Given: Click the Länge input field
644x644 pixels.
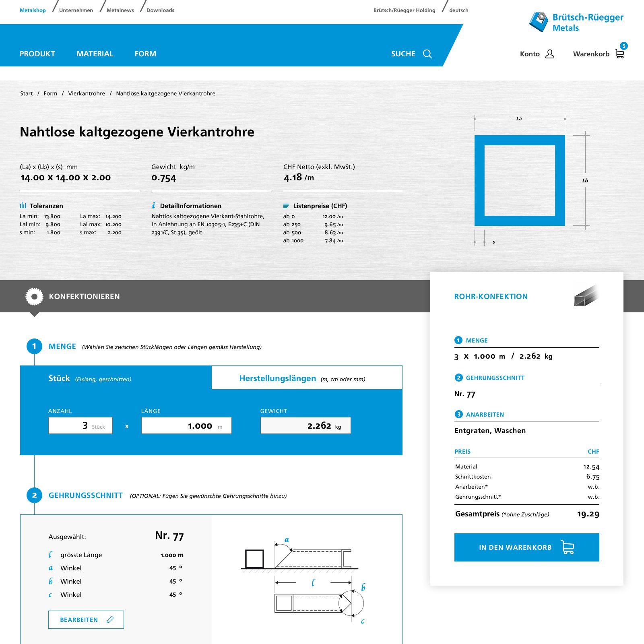Looking at the screenshot, I should (x=186, y=425).
